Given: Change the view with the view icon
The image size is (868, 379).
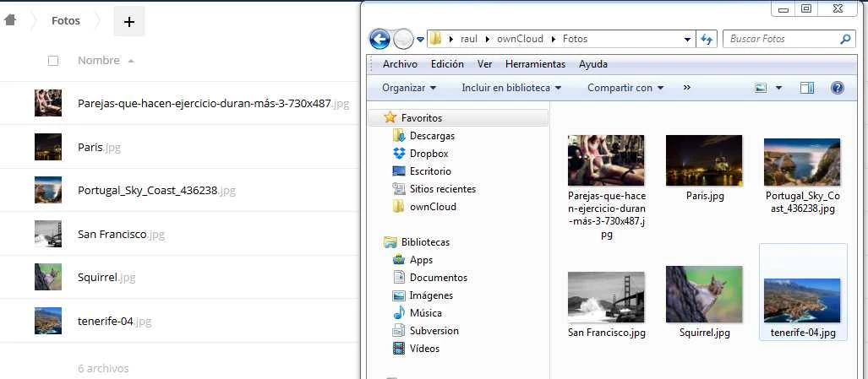Looking at the screenshot, I should pyautogui.click(x=762, y=88).
